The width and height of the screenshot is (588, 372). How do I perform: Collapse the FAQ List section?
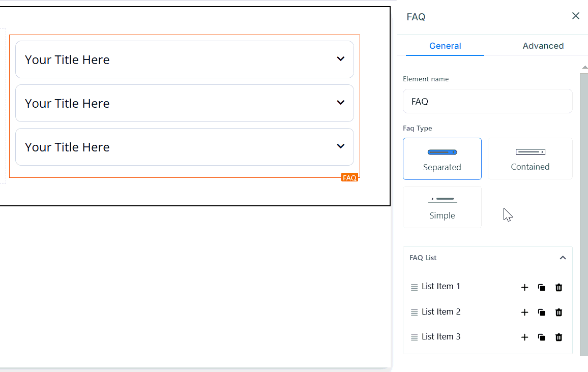(x=563, y=258)
